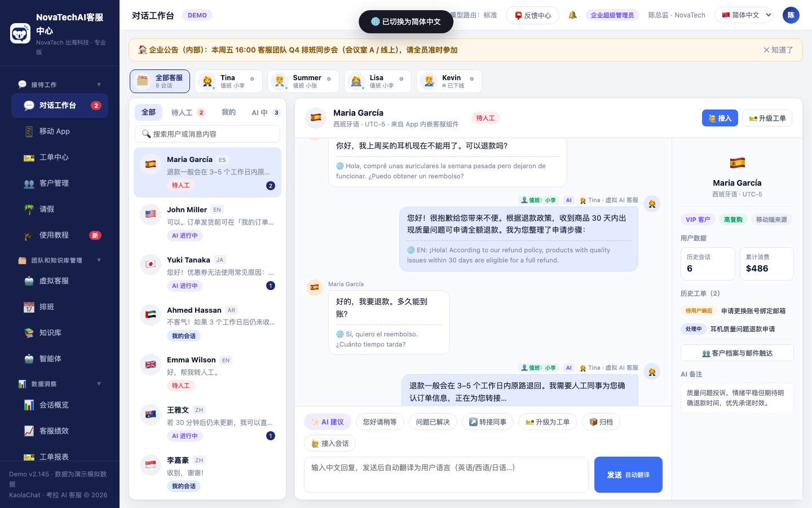The width and height of the screenshot is (812, 508).
Task: Focus the 搜索用户或消息内容 search field
Action: pyautogui.click(x=208, y=134)
